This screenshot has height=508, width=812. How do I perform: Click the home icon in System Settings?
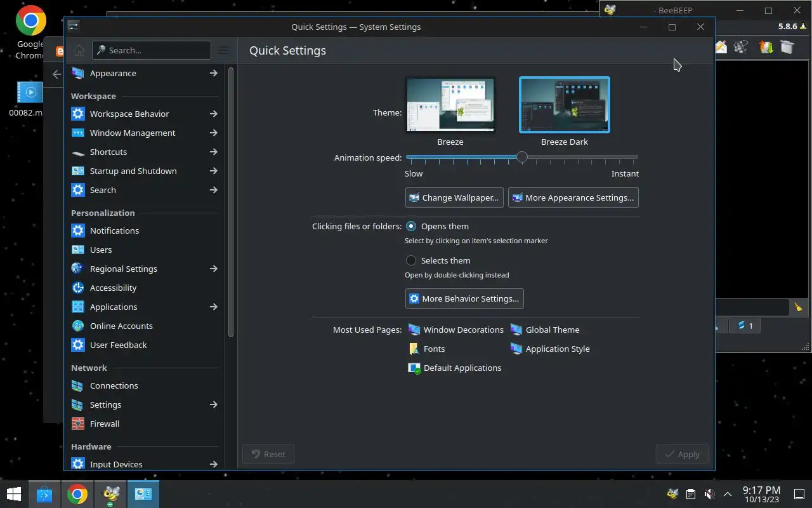click(x=79, y=50)
